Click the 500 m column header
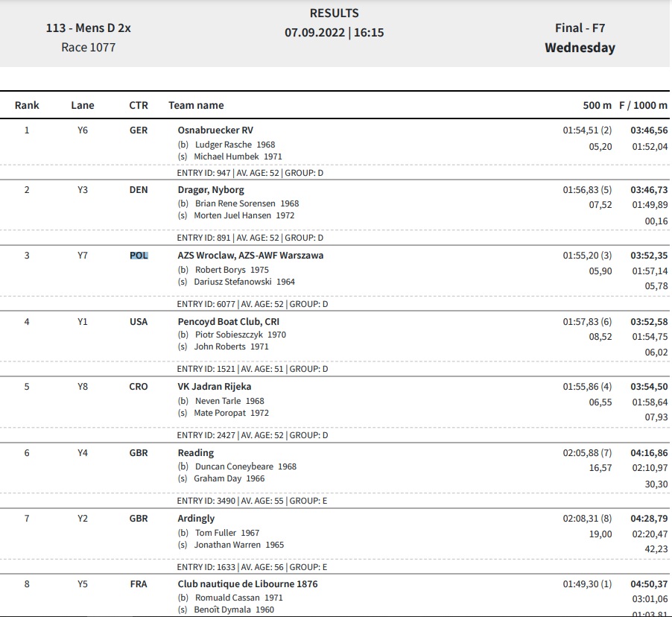This screenshot has width=672, height=617. point(597,106)
